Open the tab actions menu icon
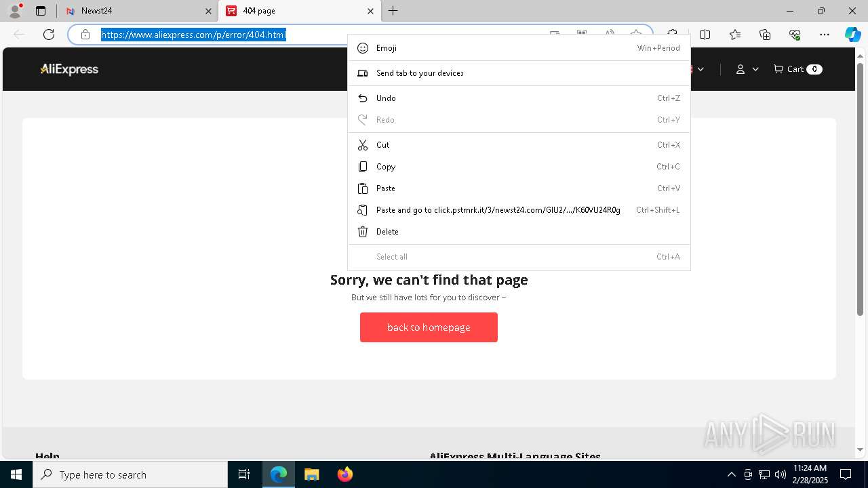 click(x=41, y=11)
